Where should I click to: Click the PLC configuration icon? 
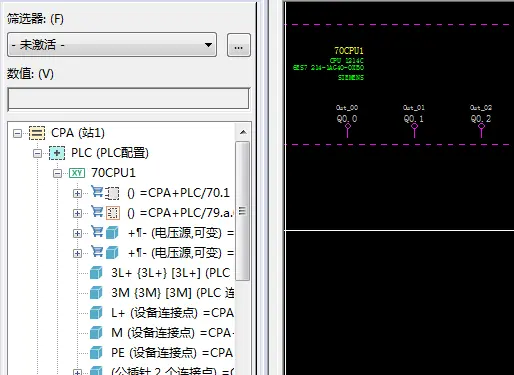[57, 153]
